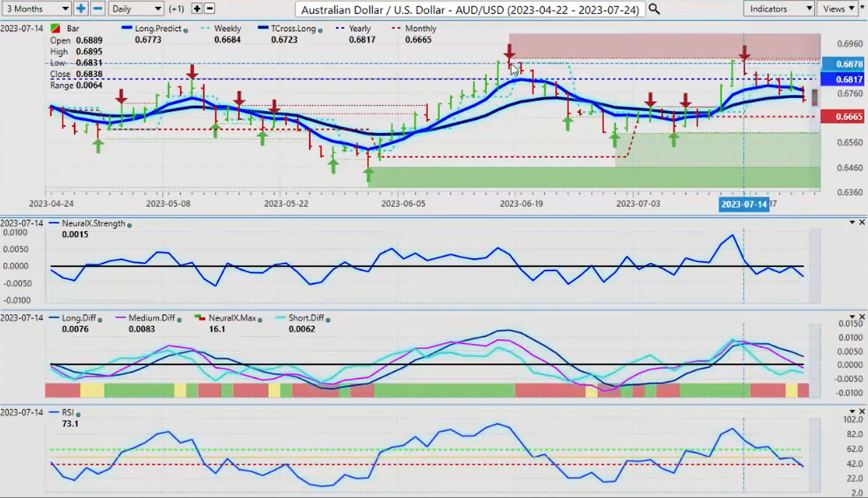Click the Long.Diff settings dot
Screen dimensions: 868x498
click(100, 319)
